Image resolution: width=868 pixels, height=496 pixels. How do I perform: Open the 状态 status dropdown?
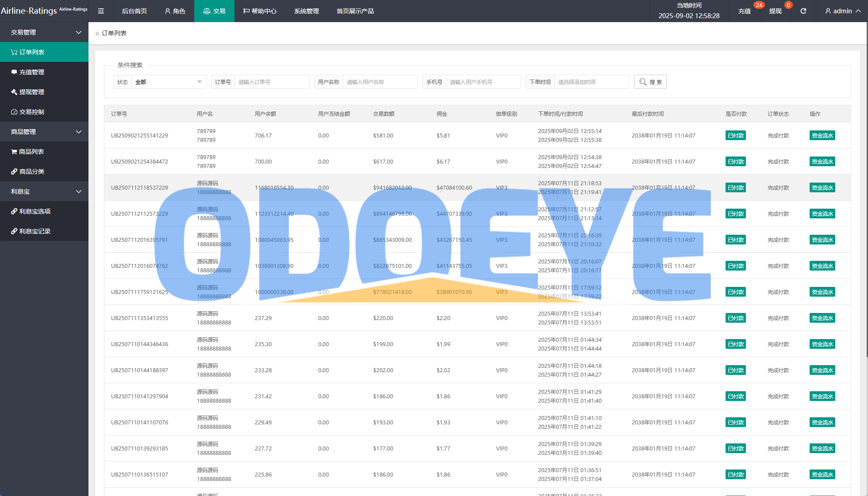pyautogui.click(x=168, y=82)
